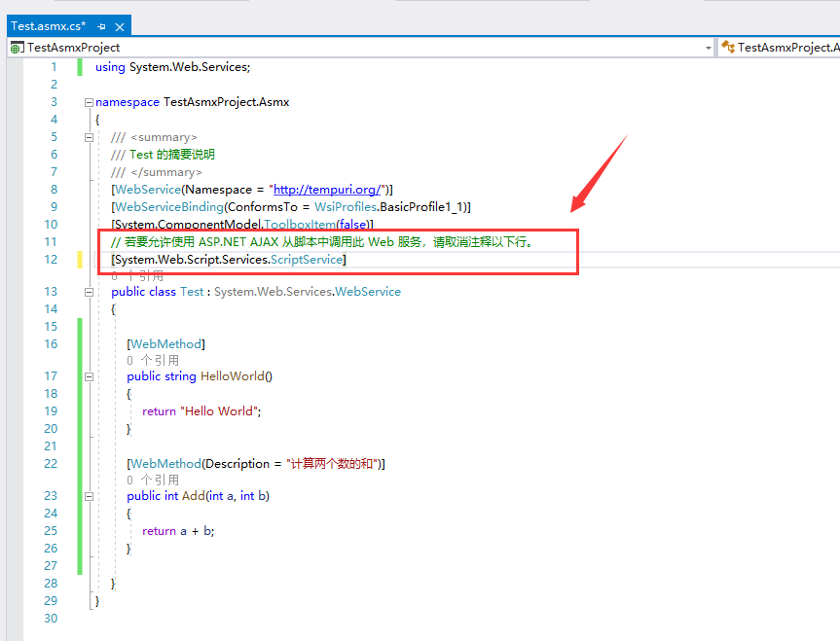840x641 pixels.
Task: Click WsiProfiles type name
Action: tap(345, 207)
